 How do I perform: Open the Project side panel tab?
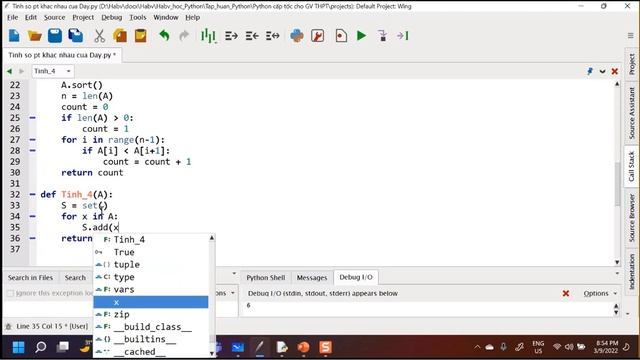tap(631, 64)
